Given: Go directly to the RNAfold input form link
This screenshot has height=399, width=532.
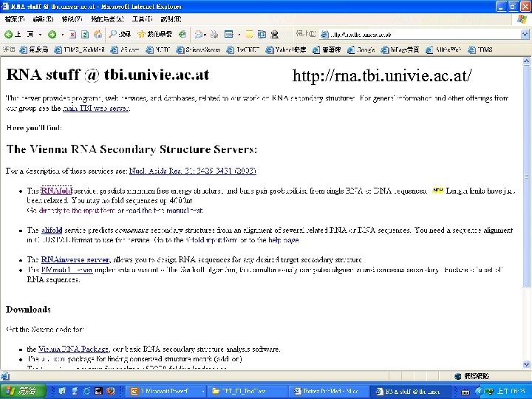Looking at the screenshot, I should (77, 211).
